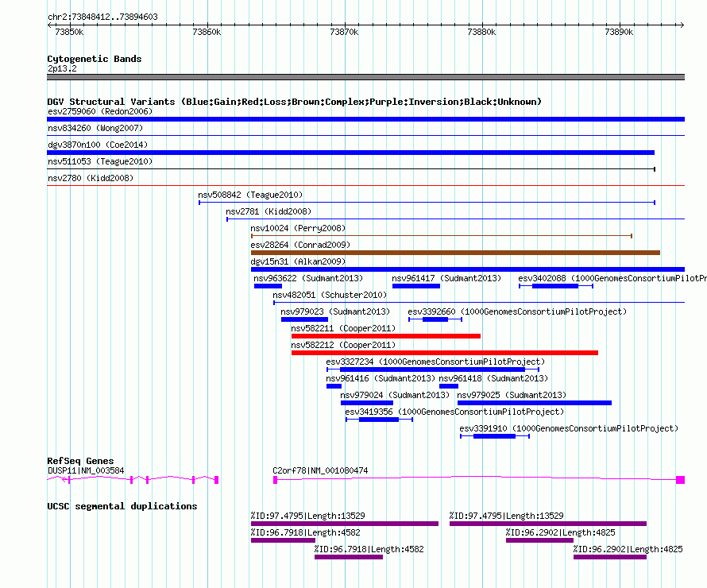Click the lowest %ID:96.2902 Length:4825 bar
The width and height of the screenshot is (707, 588).
tap(609, 557)
